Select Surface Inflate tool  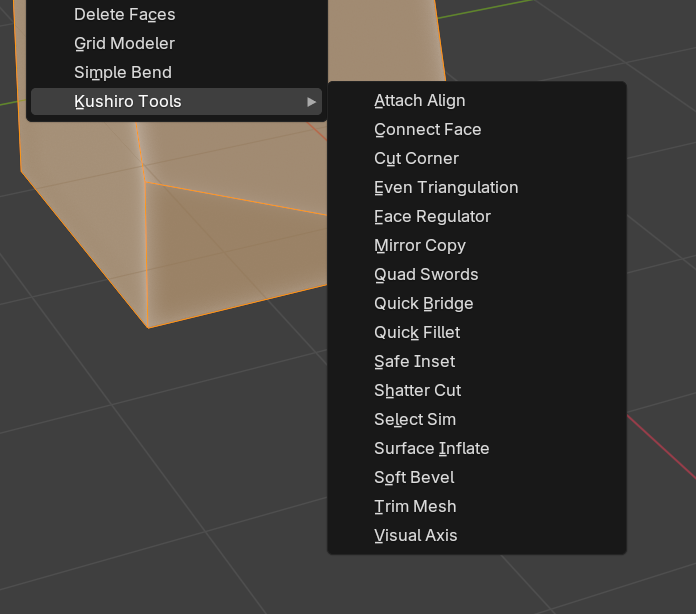pos(477,449)
